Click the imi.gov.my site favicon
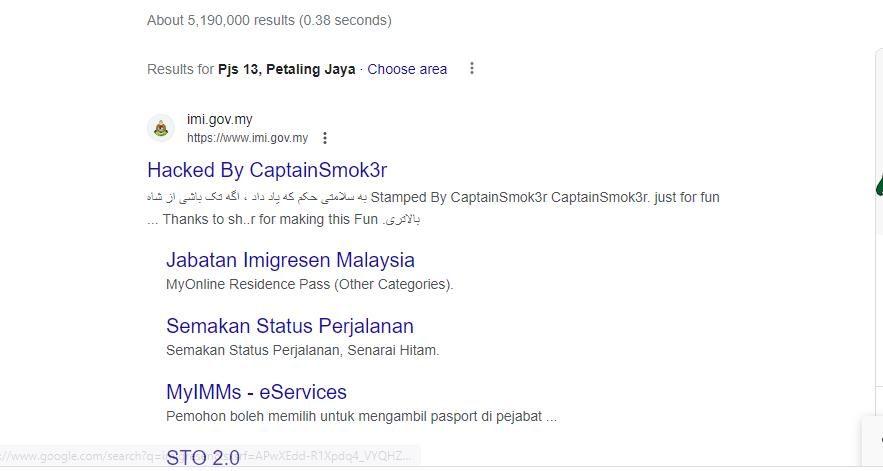 [161, 128]
